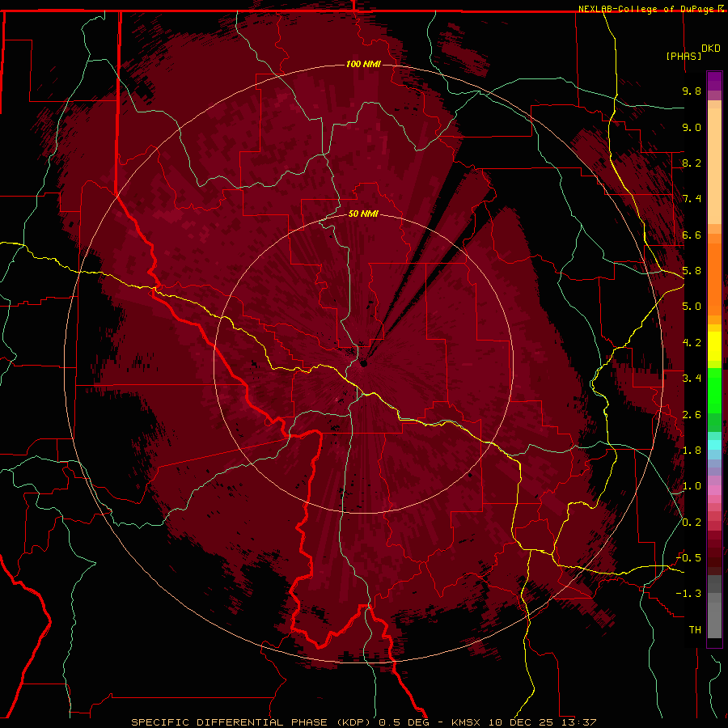Viewport: 728px width, 728px height.
Task: Click the KMSX radar site dot at center
Action: 363,363
